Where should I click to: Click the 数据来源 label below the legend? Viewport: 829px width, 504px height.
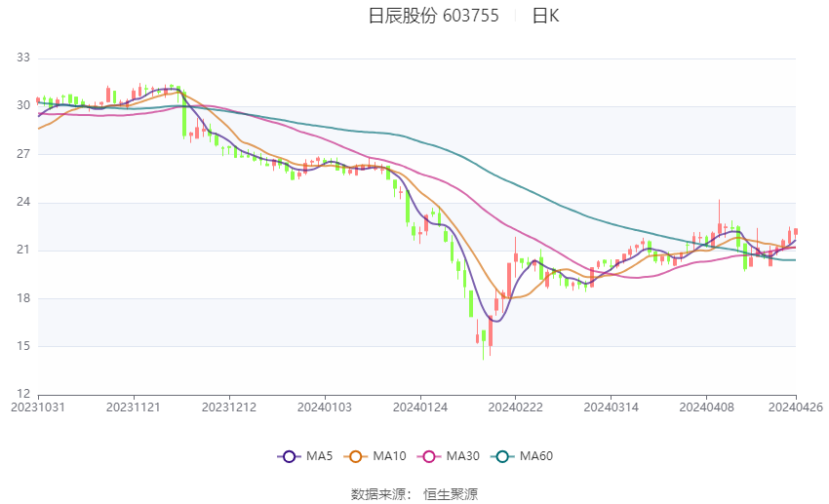[x=381, y=494]
